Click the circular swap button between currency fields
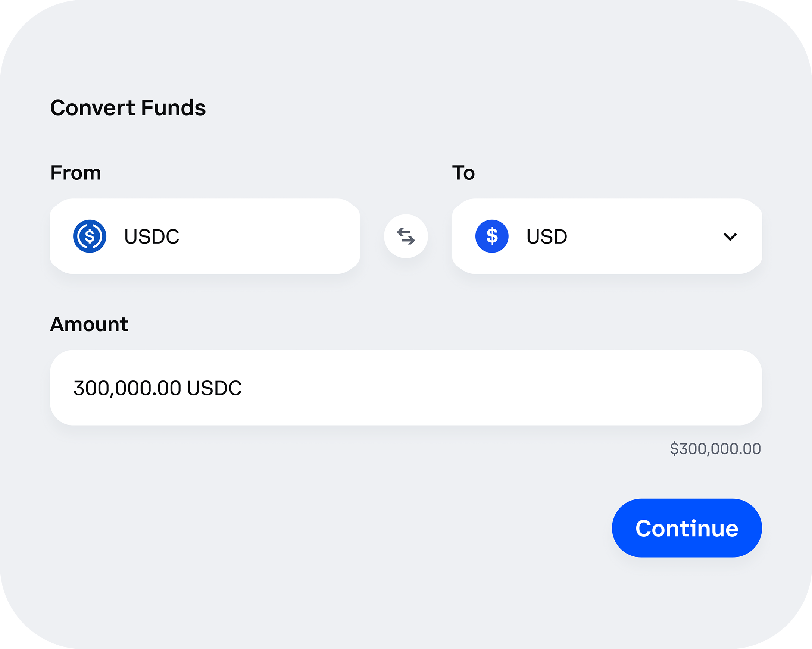 coord(406,236)
